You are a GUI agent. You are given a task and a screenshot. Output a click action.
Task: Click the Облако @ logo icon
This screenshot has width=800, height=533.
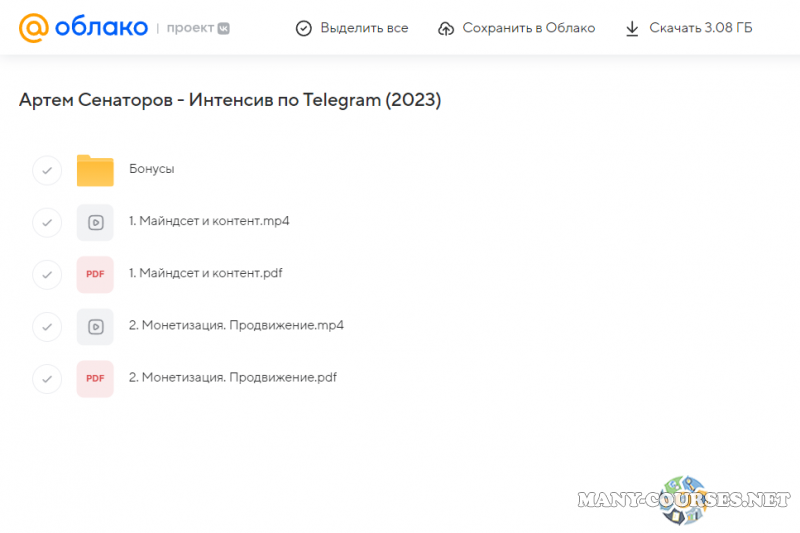(33, 28)
